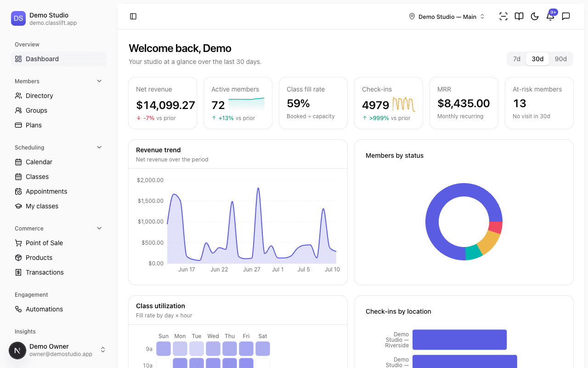Viewport: 588px width, 368px height.
Task: Click the Point of Sale cart icon
Action: pos(18,243)
